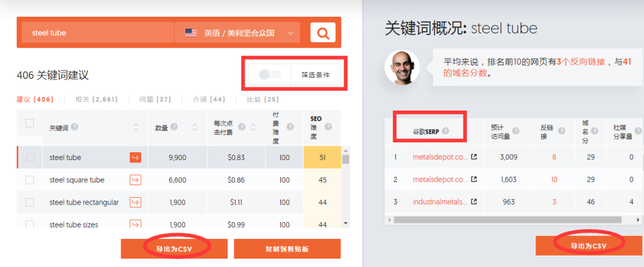Expand the 英语 / 美利坚合众国 language dropdown
This screenshot has width=644, height=267.
tap(237, 32)
